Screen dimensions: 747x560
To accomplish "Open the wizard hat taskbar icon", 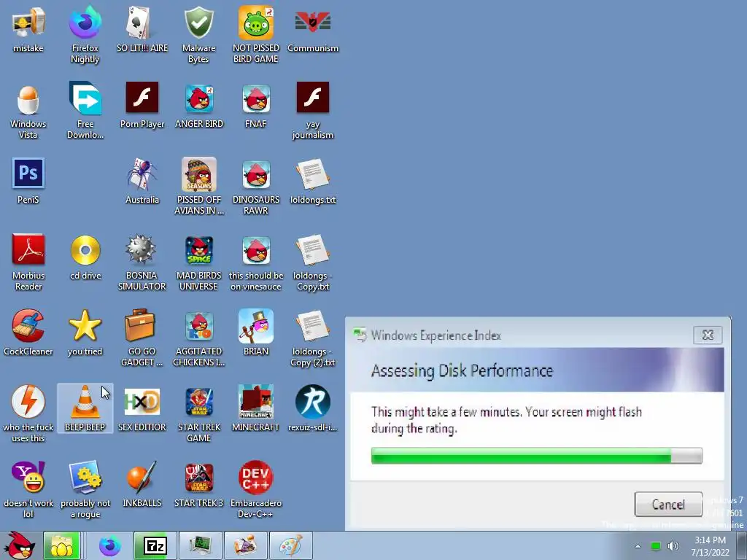I will (x=246, y=545).
